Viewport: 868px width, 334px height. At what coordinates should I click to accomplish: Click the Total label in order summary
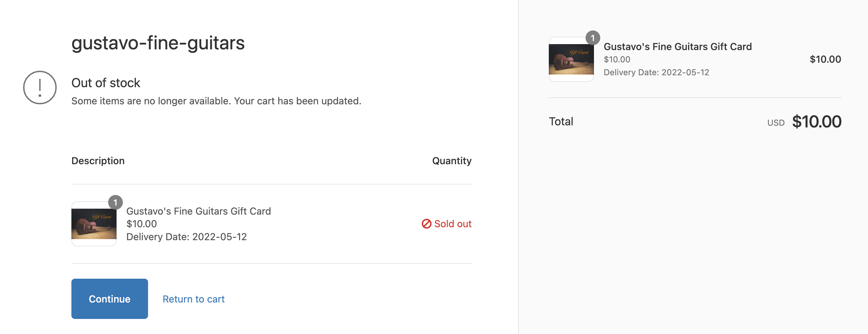click(x=561, y=121)
